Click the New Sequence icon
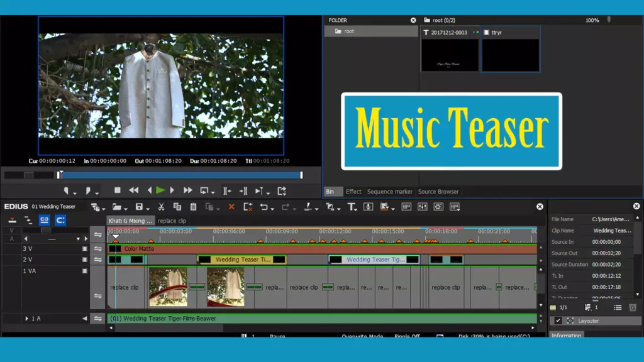The height and width of the screenshot is (362, 644). (x=95, y=207)
